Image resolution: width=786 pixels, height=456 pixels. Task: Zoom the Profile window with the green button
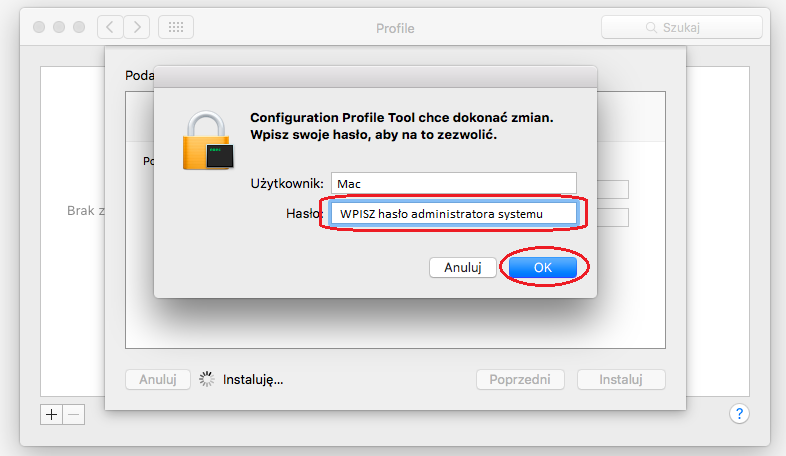(80, 27)
